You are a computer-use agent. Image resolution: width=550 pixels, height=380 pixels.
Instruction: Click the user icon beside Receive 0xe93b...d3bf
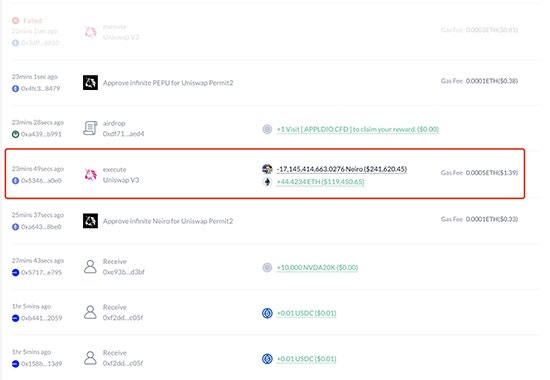tap(90, 266)
